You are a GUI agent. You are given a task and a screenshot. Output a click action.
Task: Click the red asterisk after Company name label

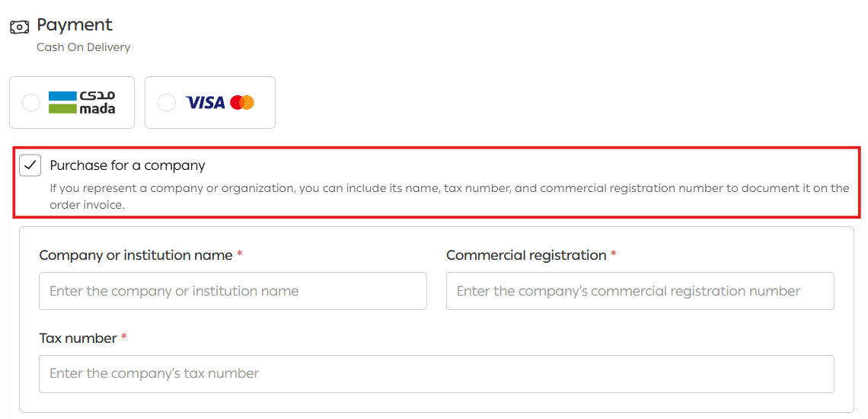(x=240, y=254)
